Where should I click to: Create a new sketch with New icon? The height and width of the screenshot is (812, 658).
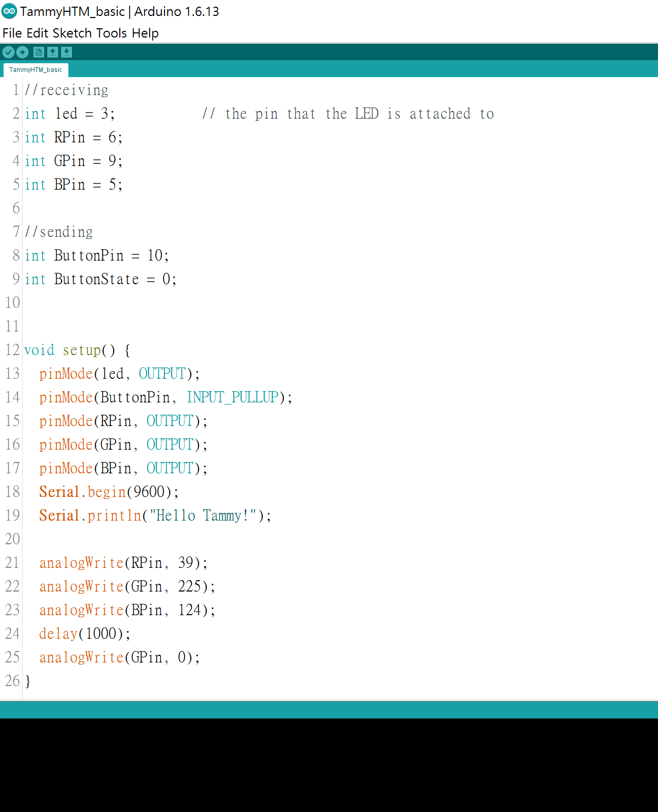(39, 52)
